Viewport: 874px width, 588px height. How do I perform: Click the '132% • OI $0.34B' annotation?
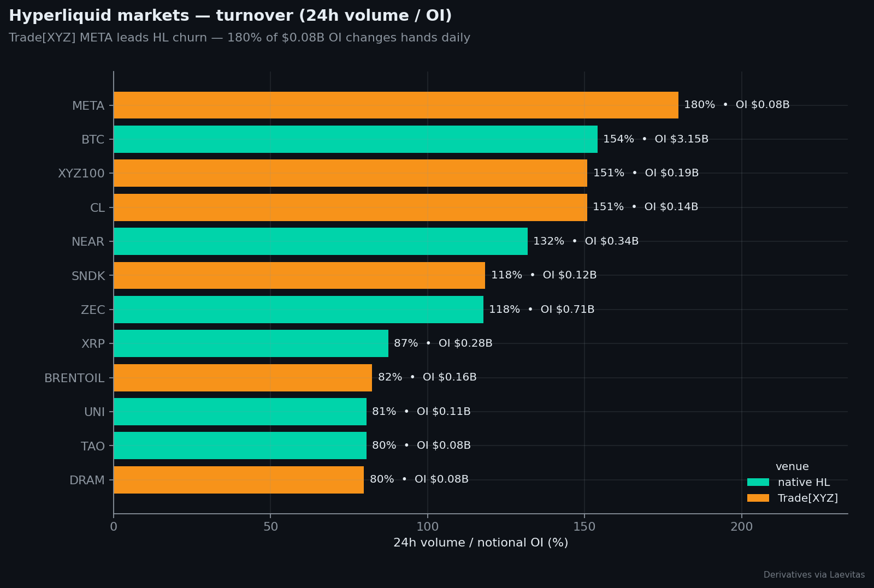click(x=586, y=241)
